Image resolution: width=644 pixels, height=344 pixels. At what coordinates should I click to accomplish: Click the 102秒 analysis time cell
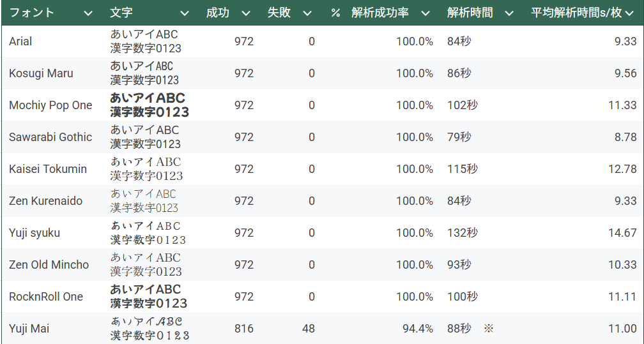click(463, 105)
